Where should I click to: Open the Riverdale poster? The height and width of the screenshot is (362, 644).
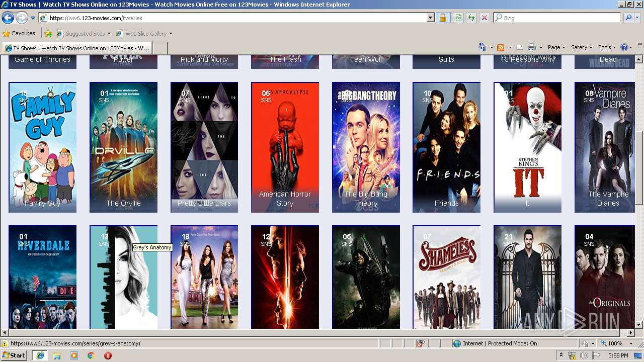point(43,277)
